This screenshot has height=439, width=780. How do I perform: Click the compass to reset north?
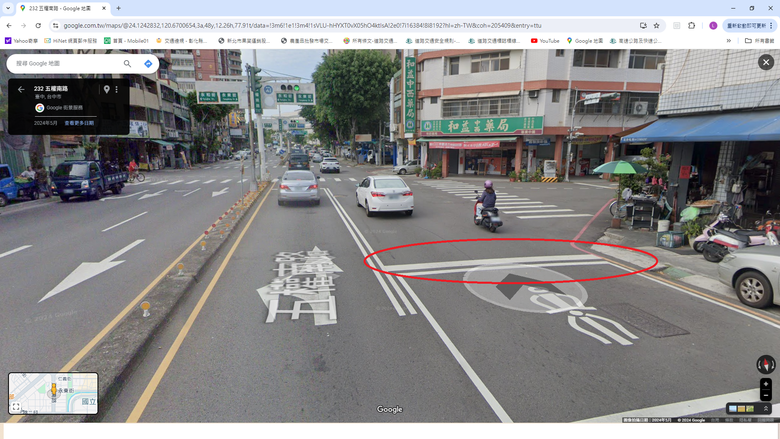tap(766, 364)
